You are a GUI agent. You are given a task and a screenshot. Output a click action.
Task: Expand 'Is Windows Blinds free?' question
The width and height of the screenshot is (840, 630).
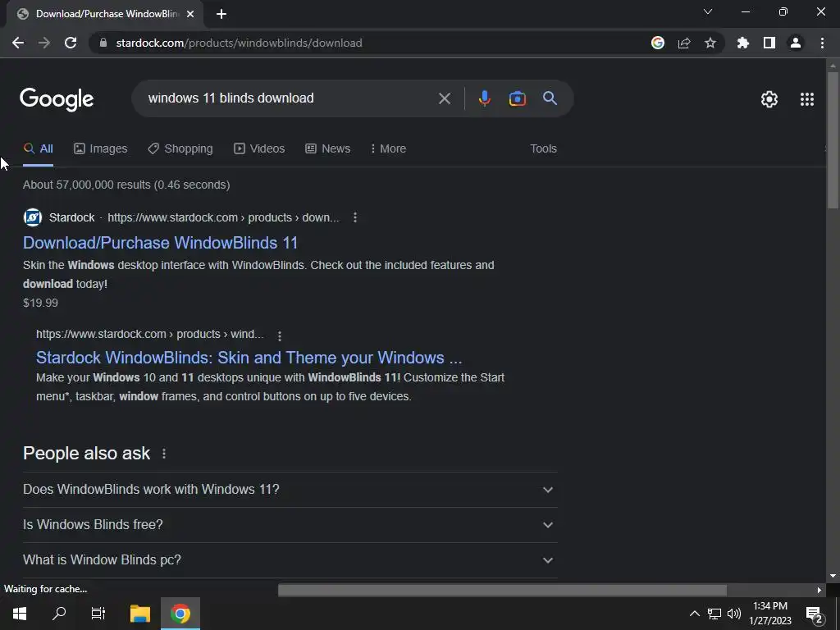290,525
